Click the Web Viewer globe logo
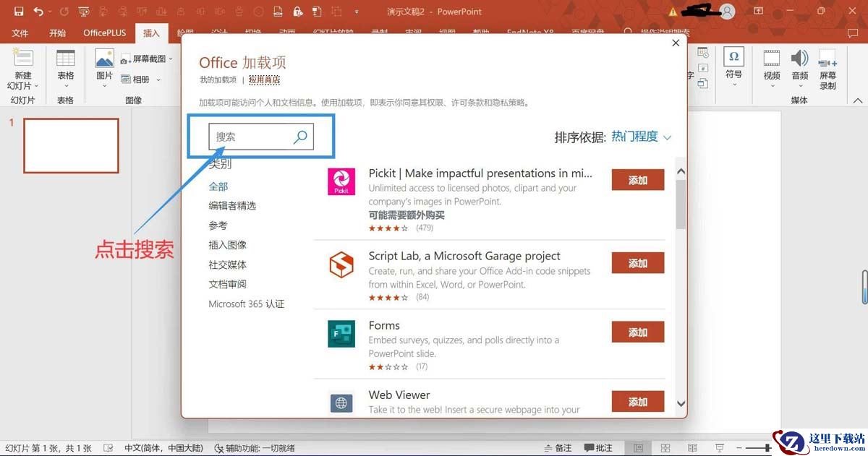This screenshot has width=868, height=456. point(341,403)
